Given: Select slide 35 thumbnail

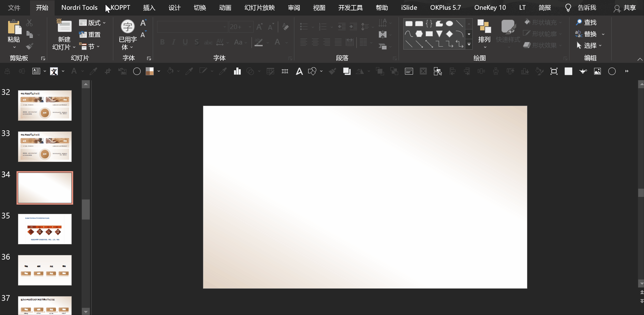Looking at the screenshot, I should 45,229.
